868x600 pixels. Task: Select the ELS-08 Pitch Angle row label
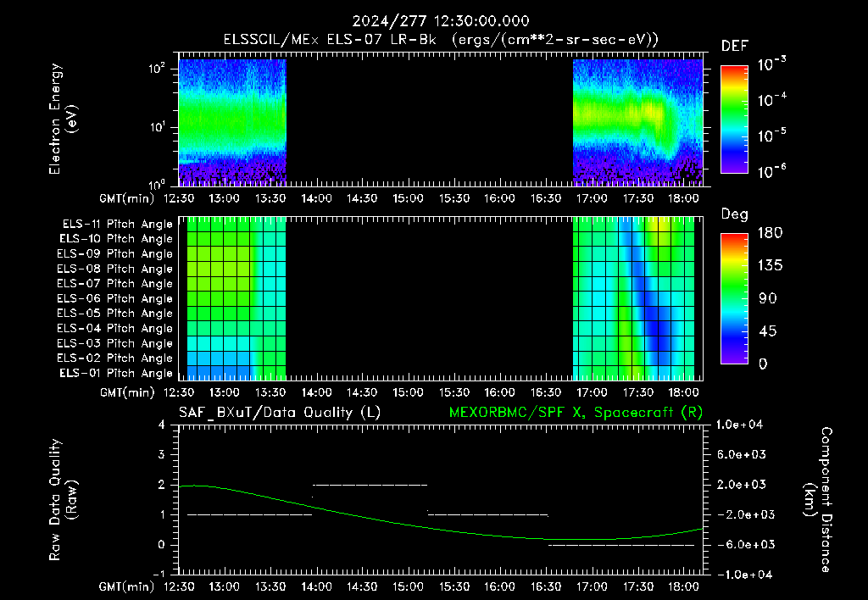click(115, 269)
